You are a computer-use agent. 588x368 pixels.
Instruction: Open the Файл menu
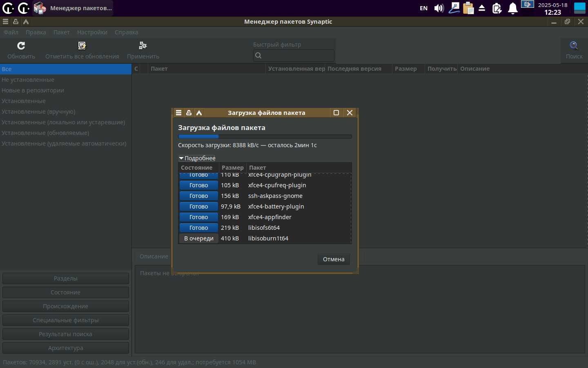11,32
